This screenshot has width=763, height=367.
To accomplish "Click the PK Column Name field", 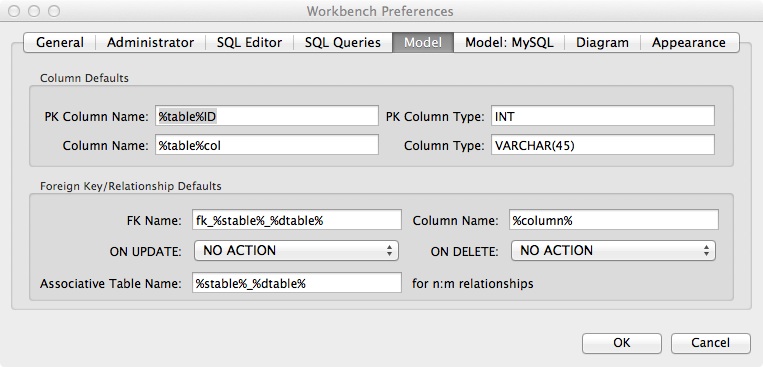I will (267, 116).
